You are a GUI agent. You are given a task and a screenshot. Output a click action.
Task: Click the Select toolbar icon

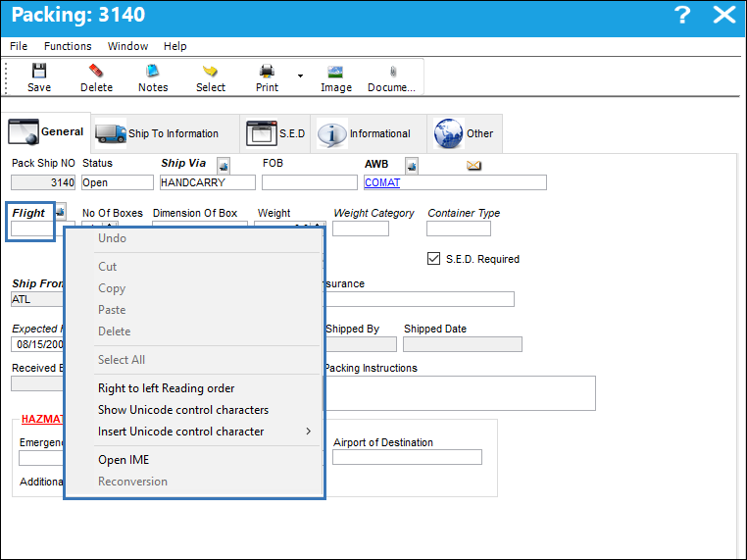[x=210, y=77]
